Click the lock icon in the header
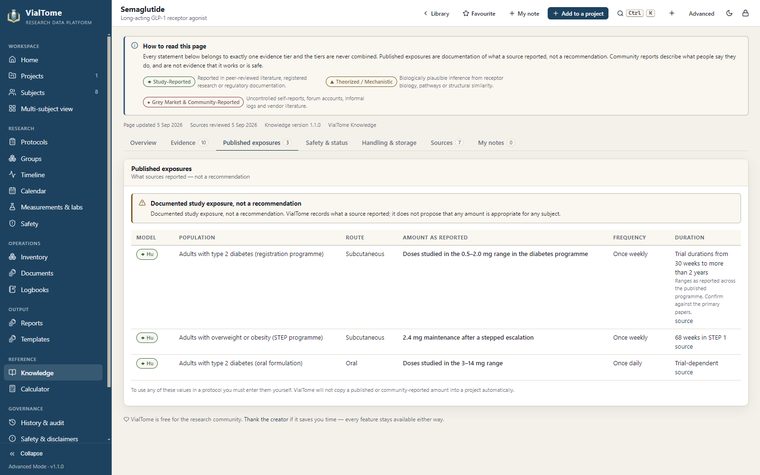760x475 pixels. pyautogui.click(x=745, y=13)
